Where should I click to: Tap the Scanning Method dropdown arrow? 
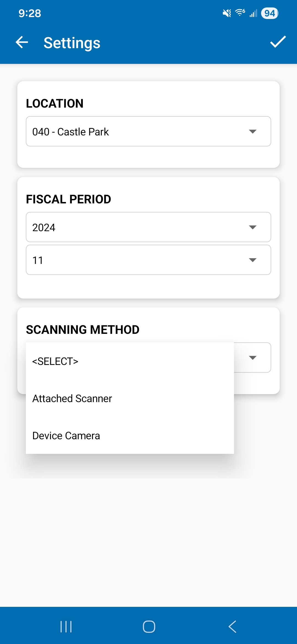(x=252, y=358)
